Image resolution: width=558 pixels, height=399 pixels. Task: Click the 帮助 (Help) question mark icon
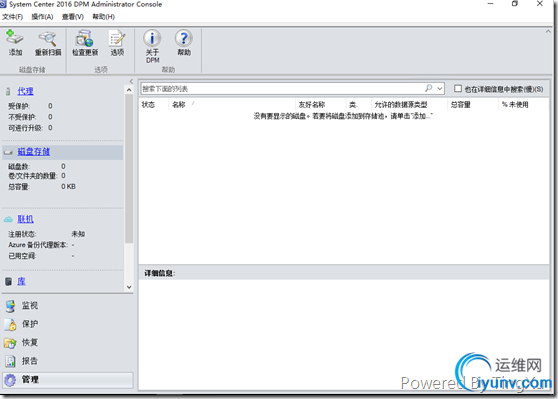(x=184, y=38)
